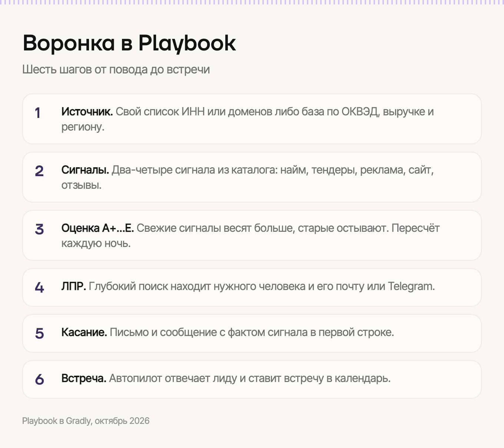Click step number 1 beside "Источник"
This screenshot has width=504, height=448.
point(38,113)
